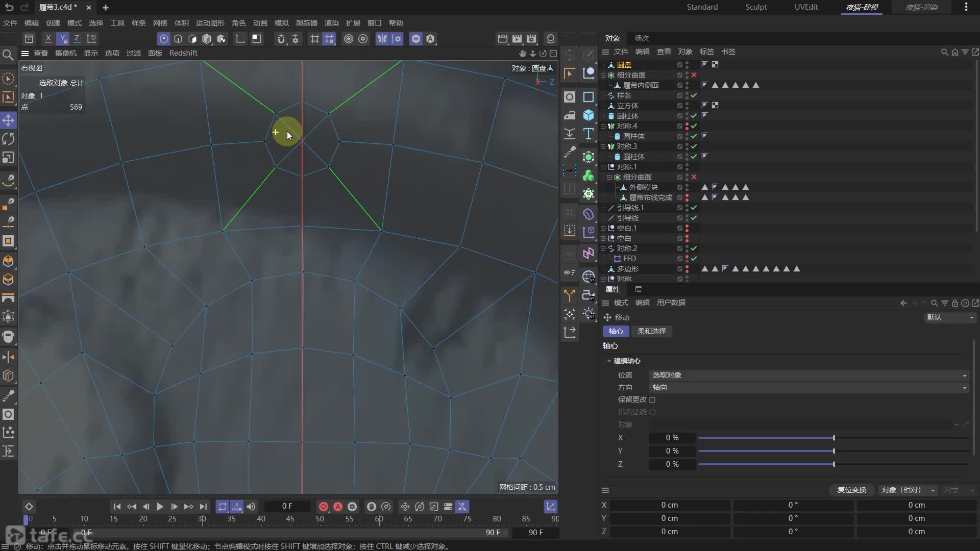Go back in attribute manager
Viewport: 980px width, 551px height.
(x=903, y=303)
